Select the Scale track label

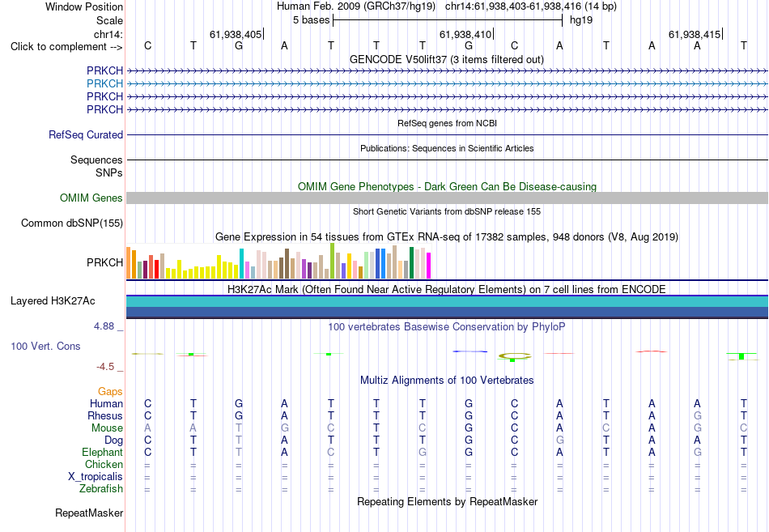click(109, 20)
